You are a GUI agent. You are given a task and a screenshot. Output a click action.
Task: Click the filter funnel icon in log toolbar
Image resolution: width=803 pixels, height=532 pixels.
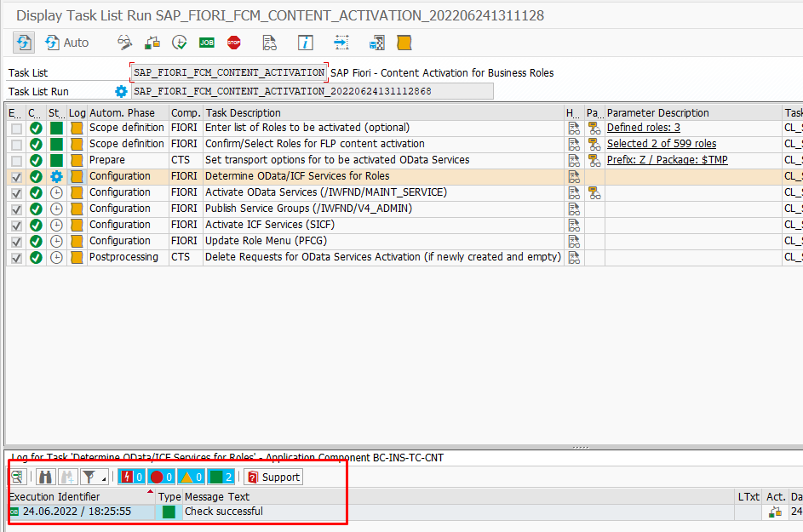(89, 478)
